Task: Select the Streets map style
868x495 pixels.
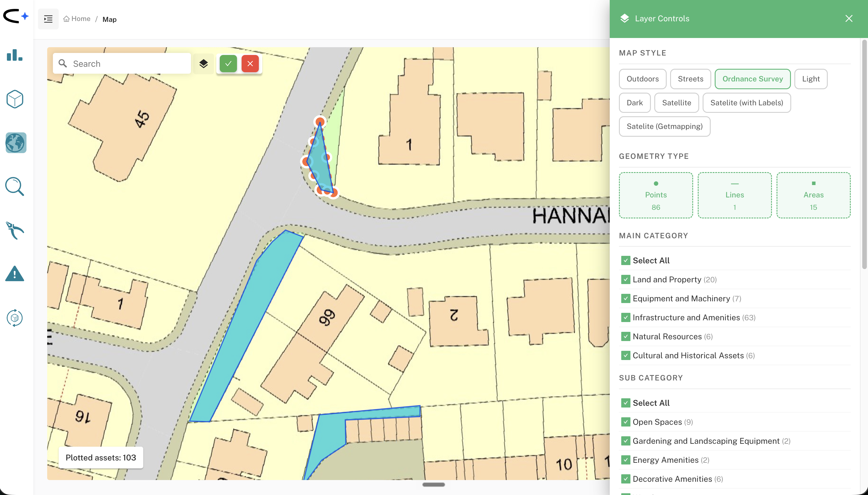Action: point(690,79)
